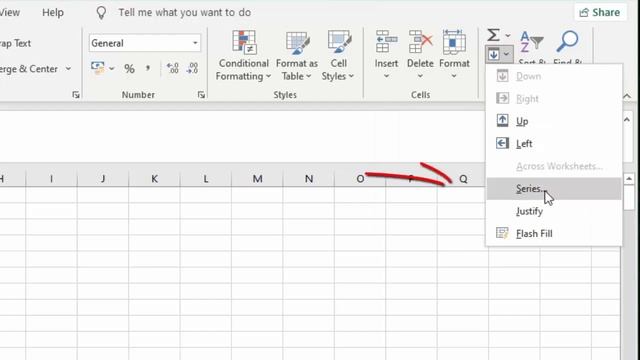Expand Delete dropdown arrow
Viewport: 640px width, 360px height.
420,76
